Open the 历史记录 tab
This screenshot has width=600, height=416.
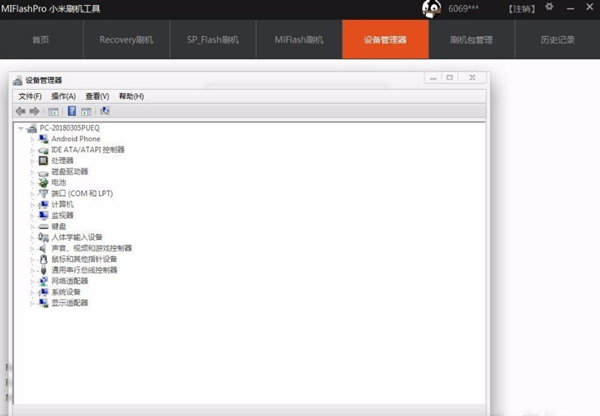tap(558, 39)
